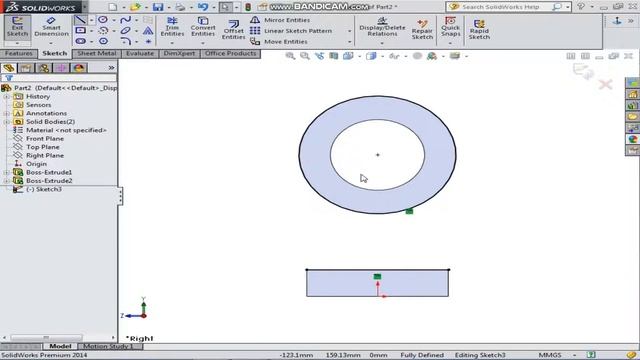
Task: Open the Line tool dropdown arrow
Action: (91, 20)
